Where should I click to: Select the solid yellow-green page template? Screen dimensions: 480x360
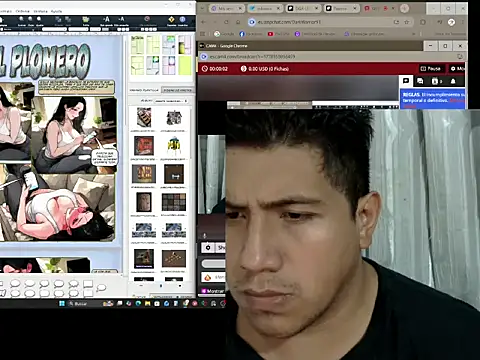185,65
